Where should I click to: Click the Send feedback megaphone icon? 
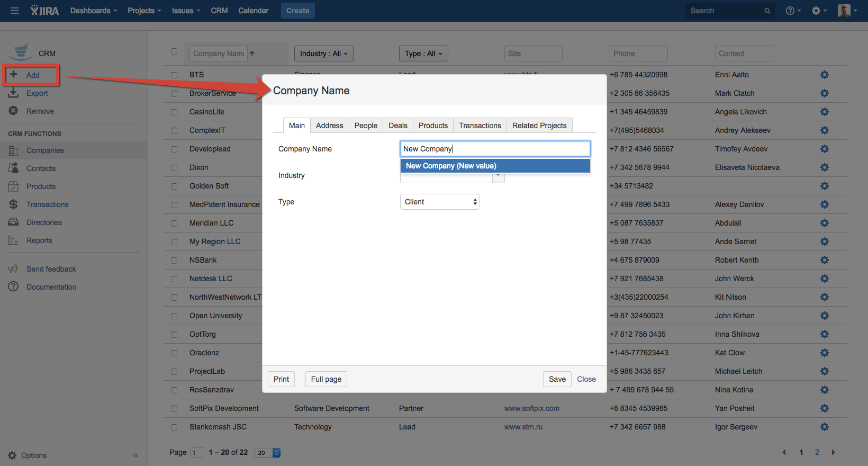tap(13, 269)
